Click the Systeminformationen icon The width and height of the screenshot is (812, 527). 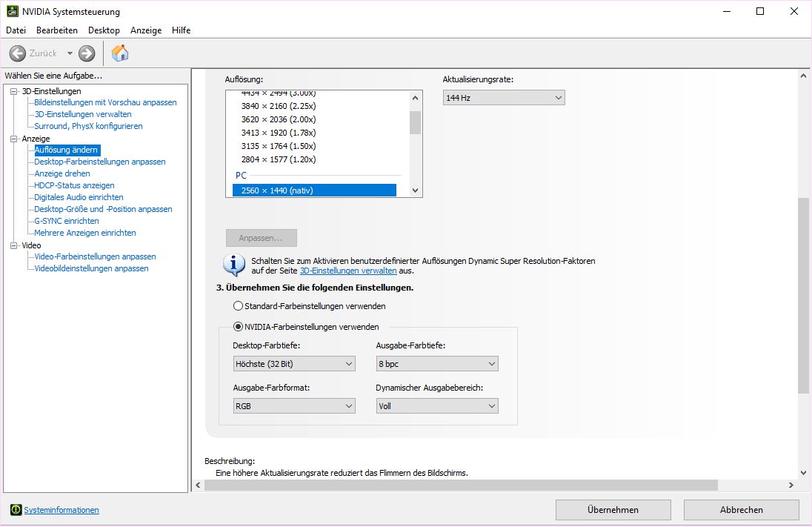click(x=16, y=510)
